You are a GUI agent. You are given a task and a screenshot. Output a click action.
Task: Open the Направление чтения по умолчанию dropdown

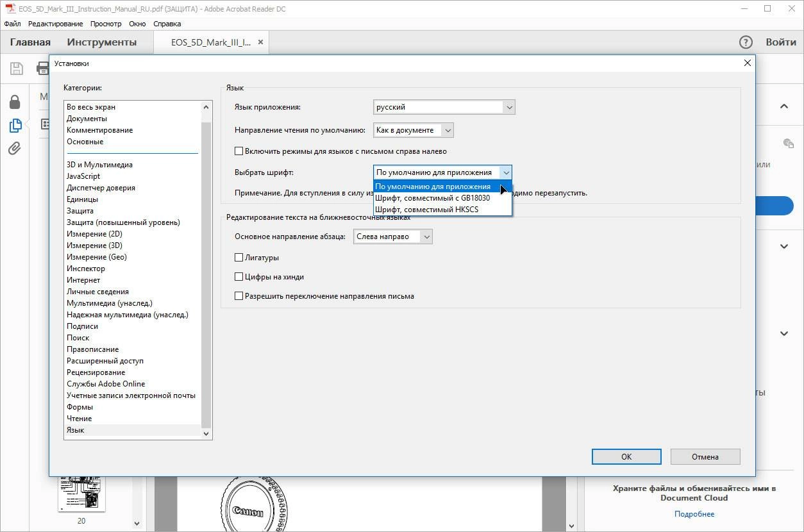(414, 130)
